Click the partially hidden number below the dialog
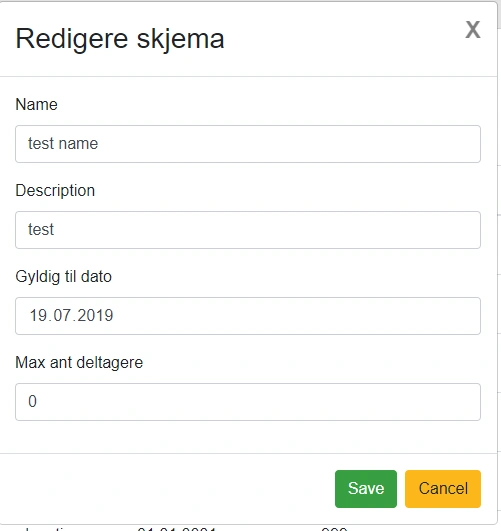Viewport: 501px width, 531px height. coord(334,529)
